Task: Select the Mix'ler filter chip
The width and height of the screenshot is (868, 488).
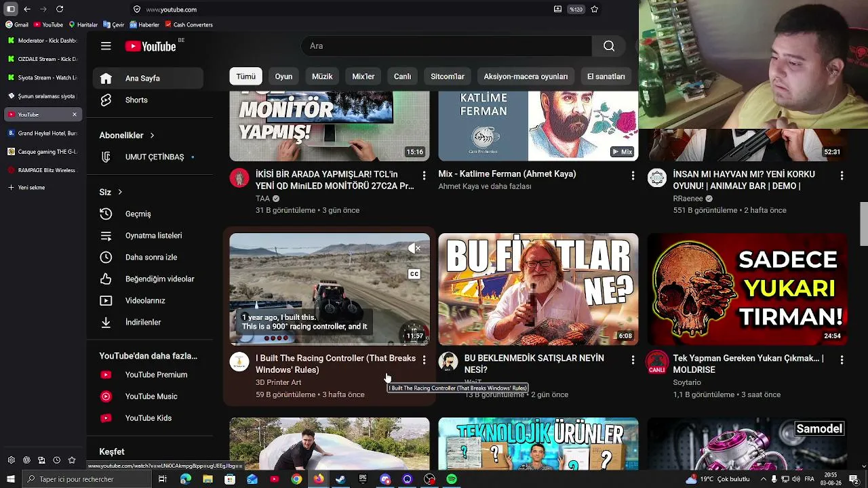Action: (x=363, y=77)
